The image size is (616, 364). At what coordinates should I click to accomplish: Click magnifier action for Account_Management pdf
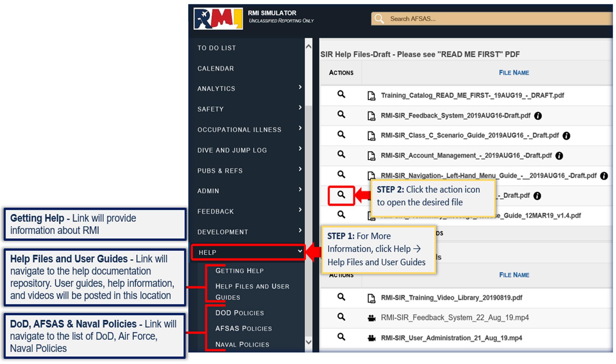tap(341, 154)
